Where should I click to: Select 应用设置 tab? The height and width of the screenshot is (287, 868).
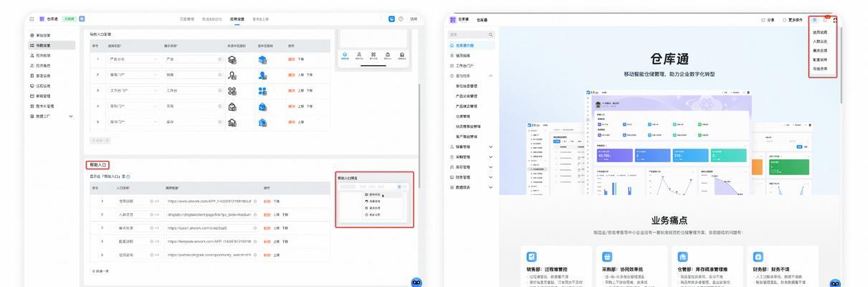tap(237, 19)
